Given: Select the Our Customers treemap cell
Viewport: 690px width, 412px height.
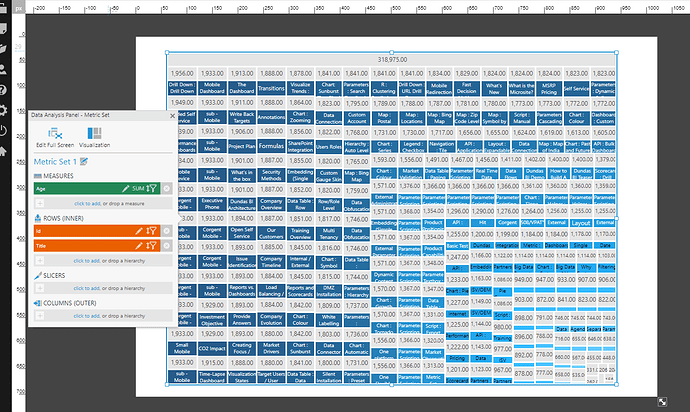Looking at the screenshot, I should [x=271, y=233].
